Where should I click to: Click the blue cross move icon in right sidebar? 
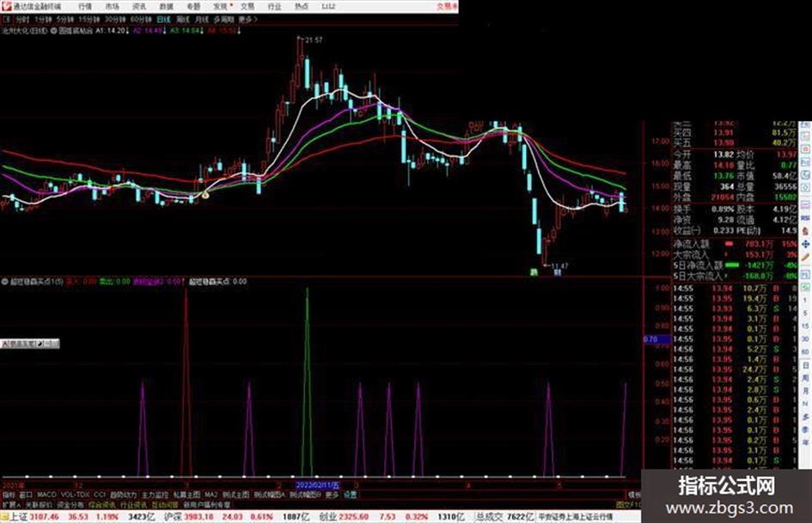(x=805, y=244)
